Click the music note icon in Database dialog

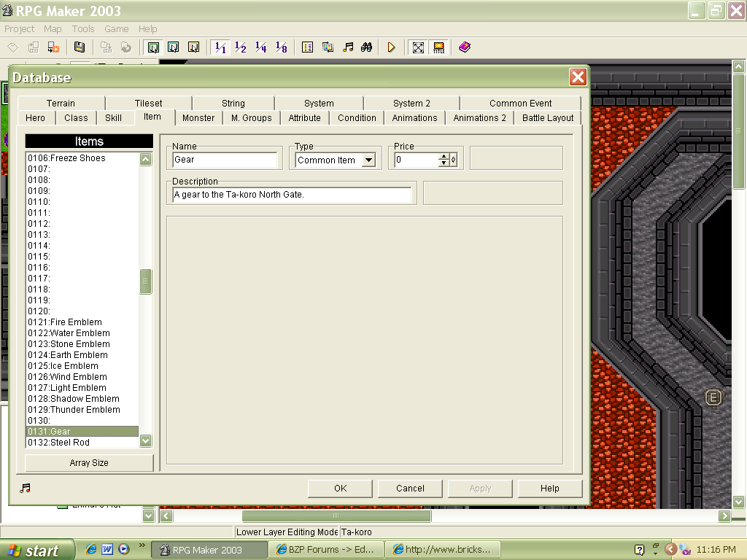click(25, 488)
